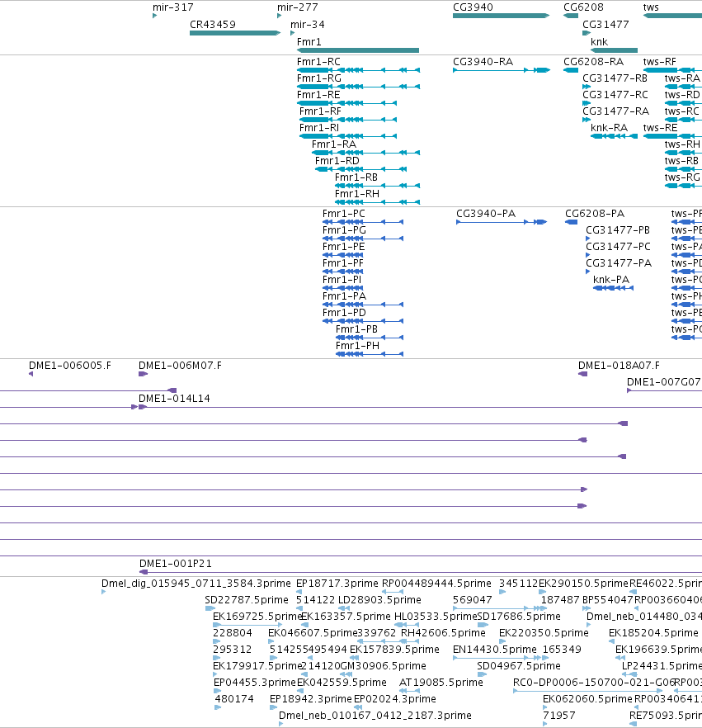Click the tws-RF transcript label
Viewport: 702px width, 728px height.
659,62
